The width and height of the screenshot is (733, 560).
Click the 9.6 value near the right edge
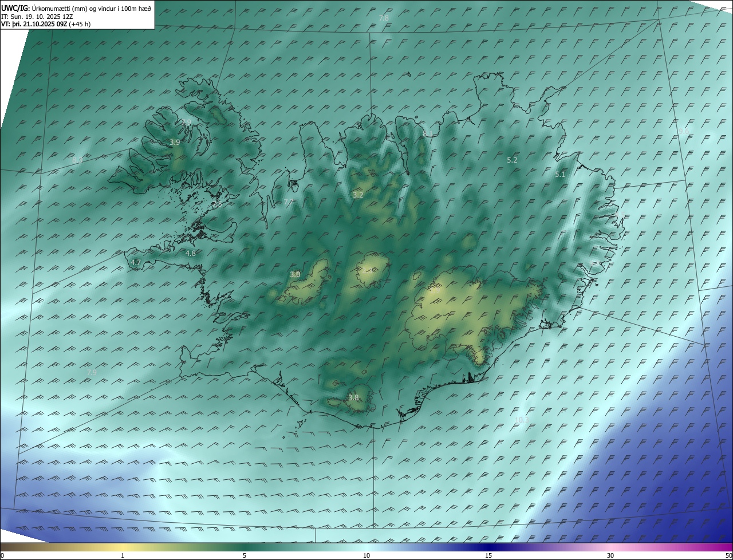[x=684, y=132]
